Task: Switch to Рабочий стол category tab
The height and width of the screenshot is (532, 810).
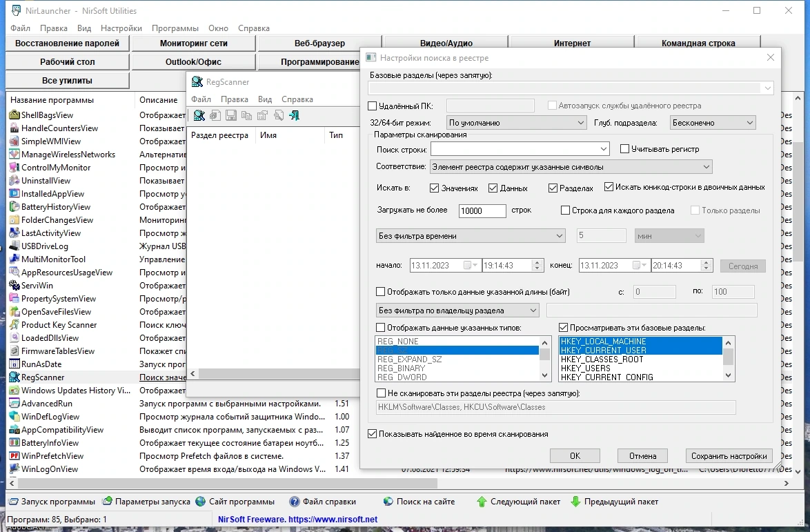Action: (67, 62)
